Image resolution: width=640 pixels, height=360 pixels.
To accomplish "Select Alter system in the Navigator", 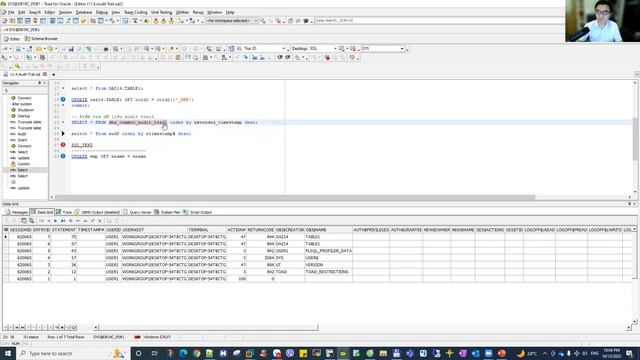I will 22,104.
